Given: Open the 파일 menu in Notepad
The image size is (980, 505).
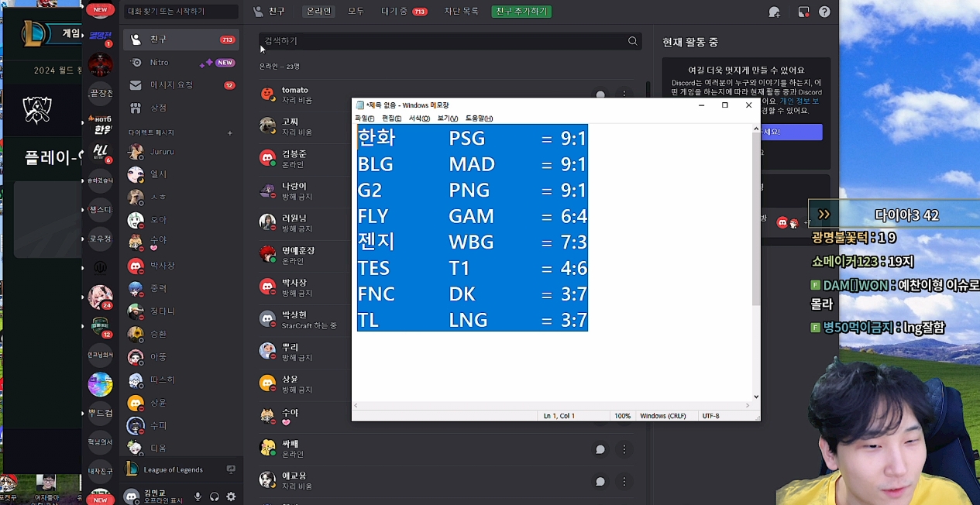Looking at the screenshot, I should click(x=364, y=119).
